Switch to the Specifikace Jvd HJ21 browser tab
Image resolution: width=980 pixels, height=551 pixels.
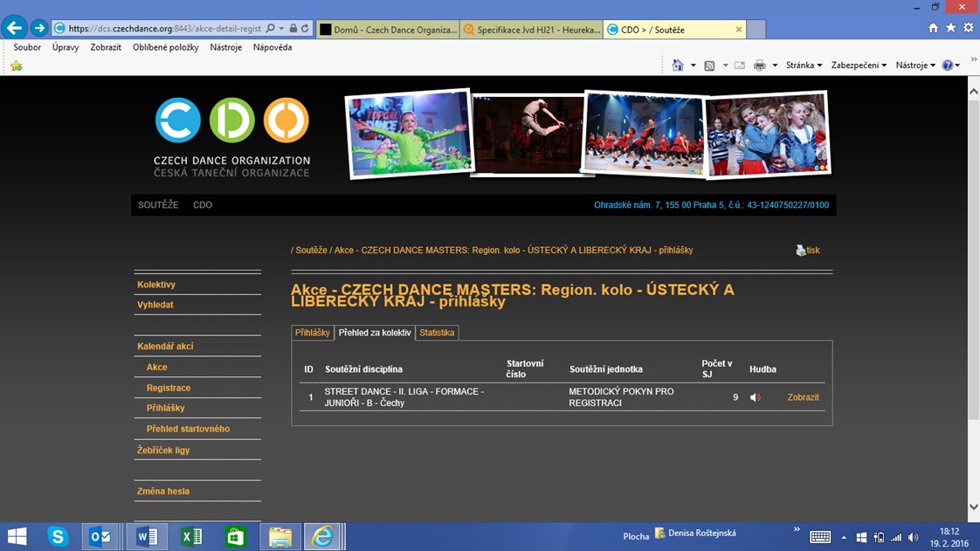click(x=531, y=30)
